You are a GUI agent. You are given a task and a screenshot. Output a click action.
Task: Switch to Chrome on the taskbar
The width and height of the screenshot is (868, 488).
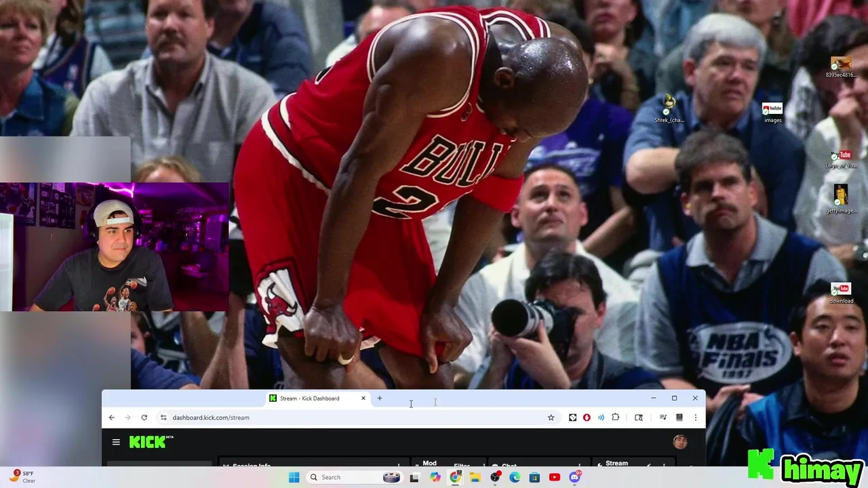455,477
